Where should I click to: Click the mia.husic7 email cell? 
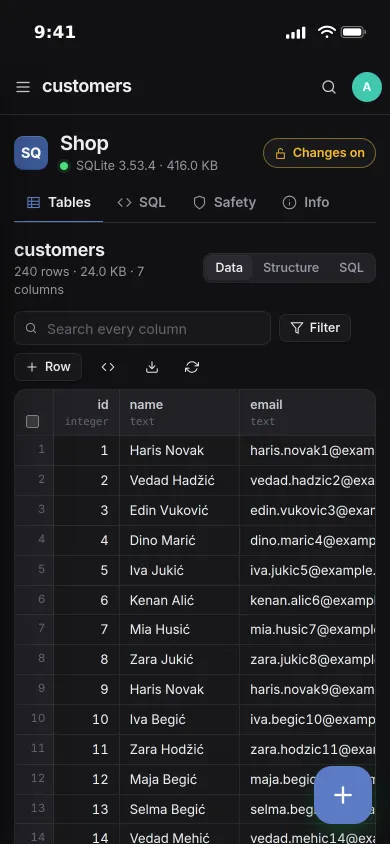click(307, 630)
